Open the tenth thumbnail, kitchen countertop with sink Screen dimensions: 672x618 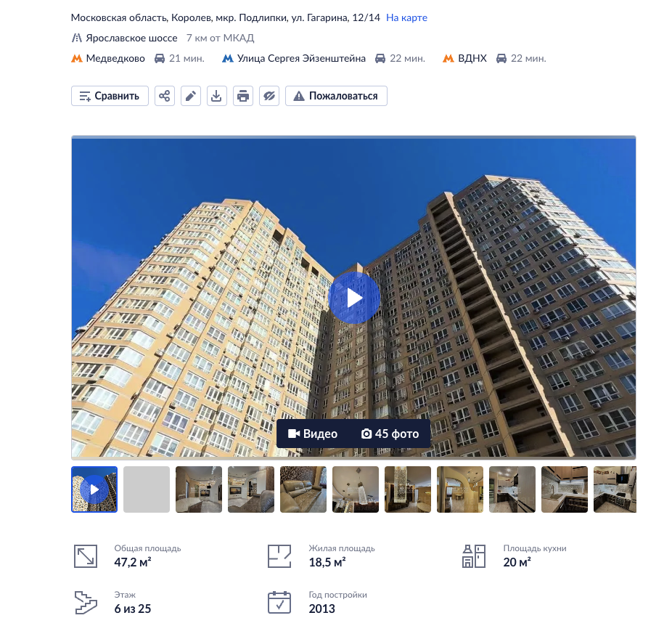click(565, 489)
